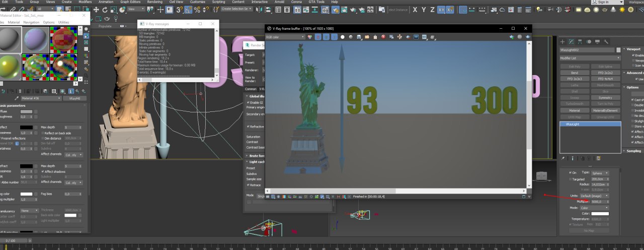Open the Rendering menu

pyautogui.click(x=154, y=2)
